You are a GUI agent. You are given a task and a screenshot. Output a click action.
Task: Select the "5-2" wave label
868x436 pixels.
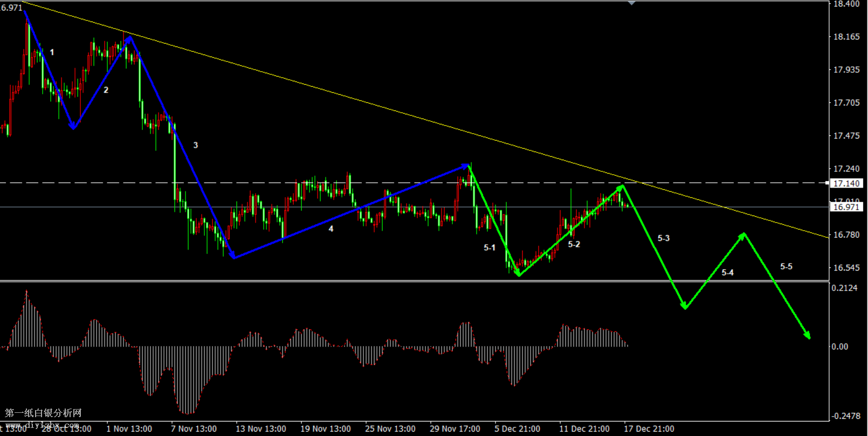pos(574,245)
